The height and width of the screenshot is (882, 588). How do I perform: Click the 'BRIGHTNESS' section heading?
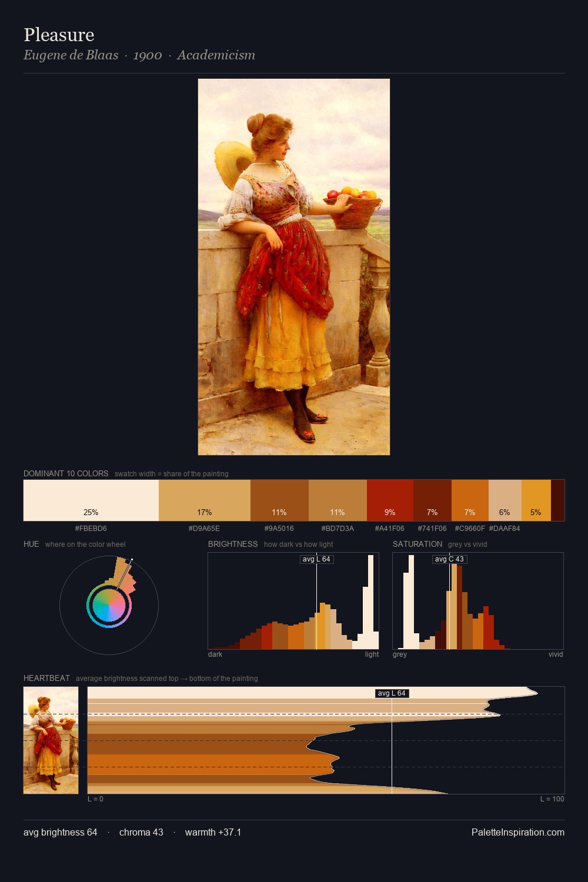(x=233, y=544)
